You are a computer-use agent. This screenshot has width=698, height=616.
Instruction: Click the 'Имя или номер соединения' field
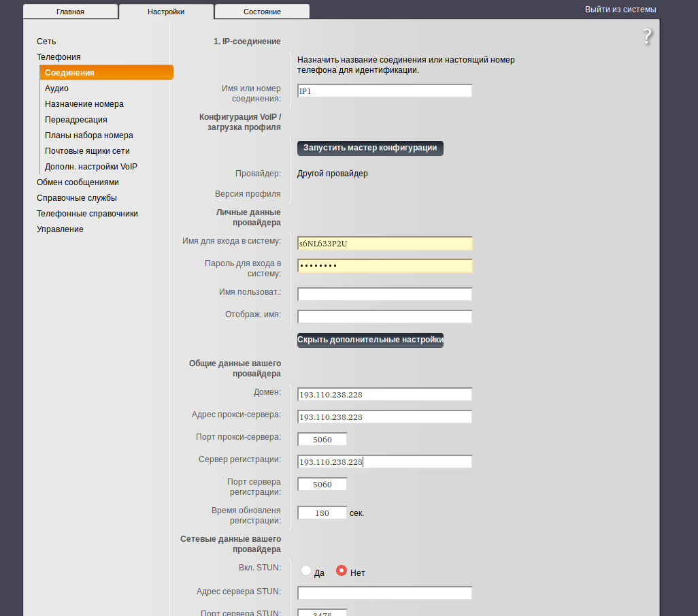point(384,91)
